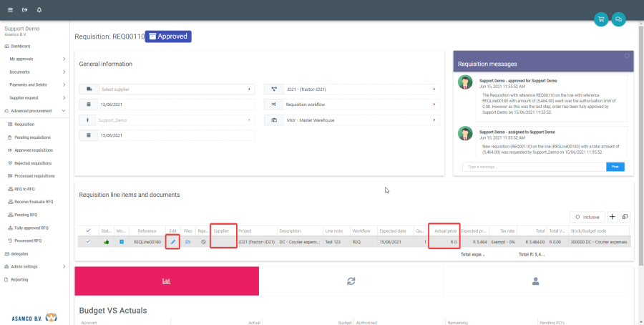Open the chat bubbles button at top right
644x325 pixels.
pos(618,19)
